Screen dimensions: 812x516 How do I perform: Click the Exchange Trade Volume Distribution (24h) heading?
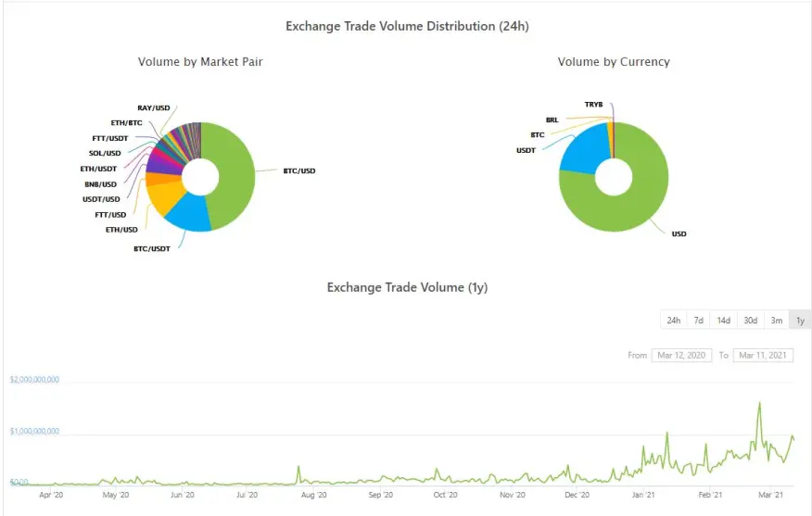(x=407, y=26)
